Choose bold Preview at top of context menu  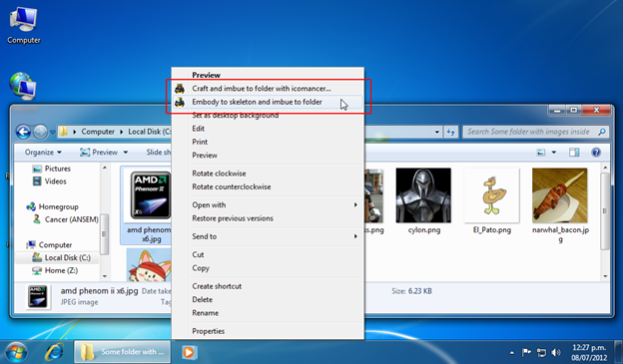point(268,75)
